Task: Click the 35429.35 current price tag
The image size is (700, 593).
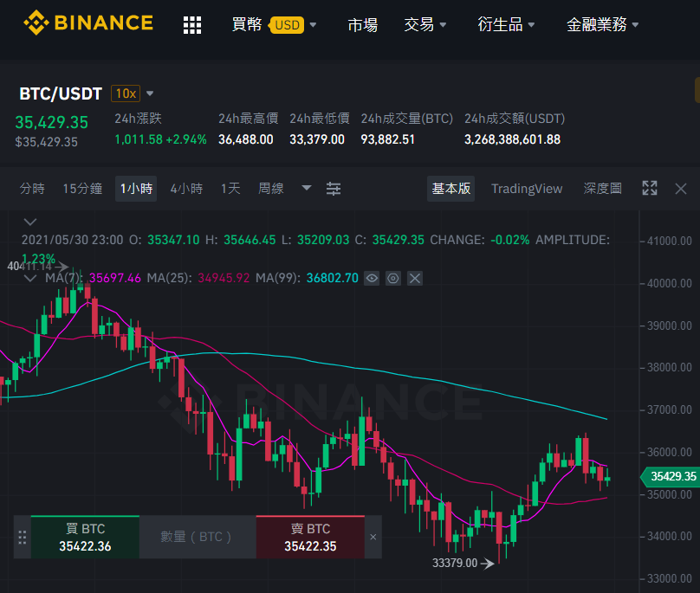Action: point(670,476)
